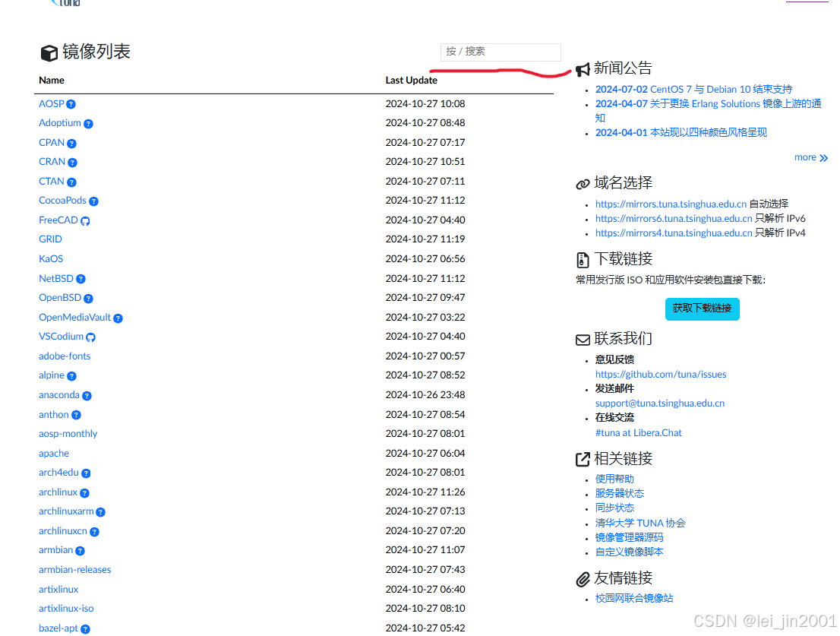Image resolution: width=840 pixels, height=636 pixels.
Task: Open the mirrors.tuna.tsinghua.edu.cn auto-select link
Action: (x=671, y=204)
